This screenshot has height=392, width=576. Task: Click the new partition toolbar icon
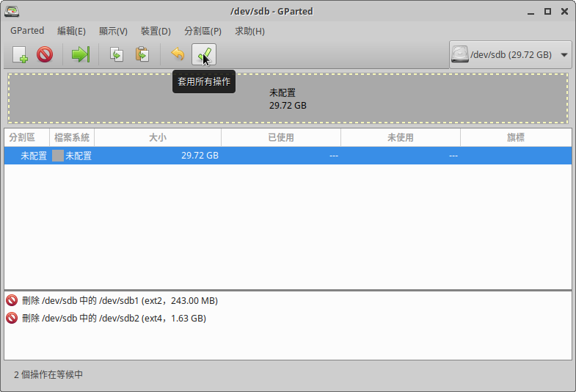(20, 54)
